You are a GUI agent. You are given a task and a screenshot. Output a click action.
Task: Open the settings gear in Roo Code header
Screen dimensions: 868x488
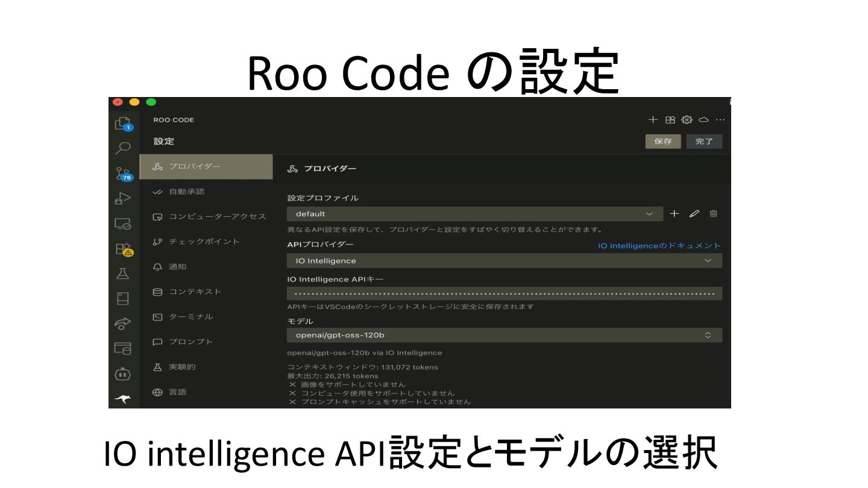[687, 120]
